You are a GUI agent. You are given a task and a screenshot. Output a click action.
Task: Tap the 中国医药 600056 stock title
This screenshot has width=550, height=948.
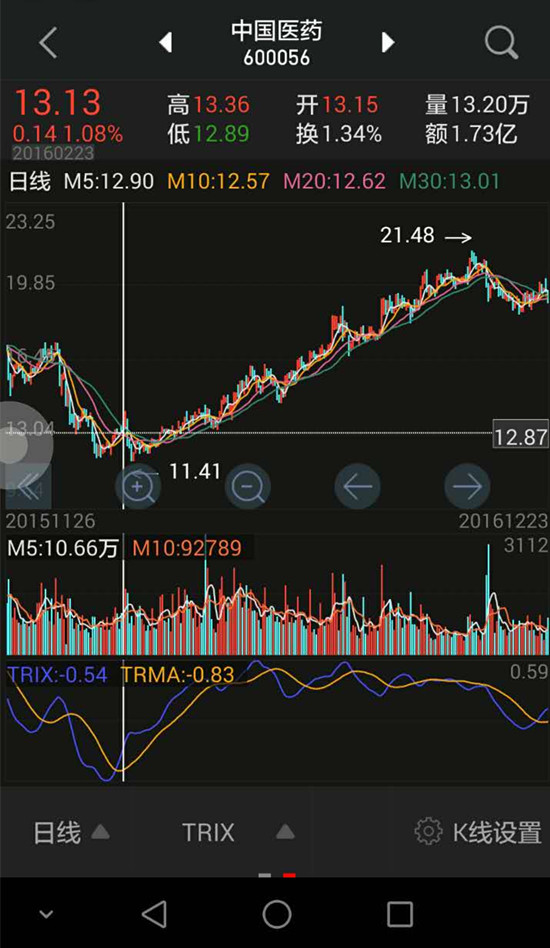(x=277, y=43)
